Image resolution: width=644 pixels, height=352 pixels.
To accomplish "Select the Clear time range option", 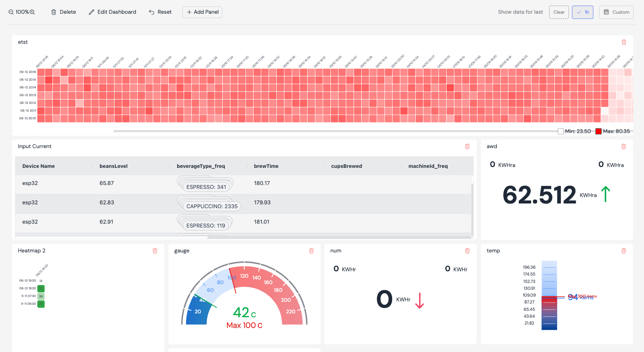I will pyautogui.click(x=559, y=12).
